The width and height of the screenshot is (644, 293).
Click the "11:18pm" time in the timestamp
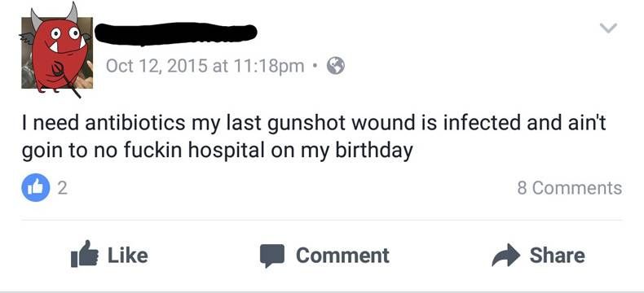(269, 66)
